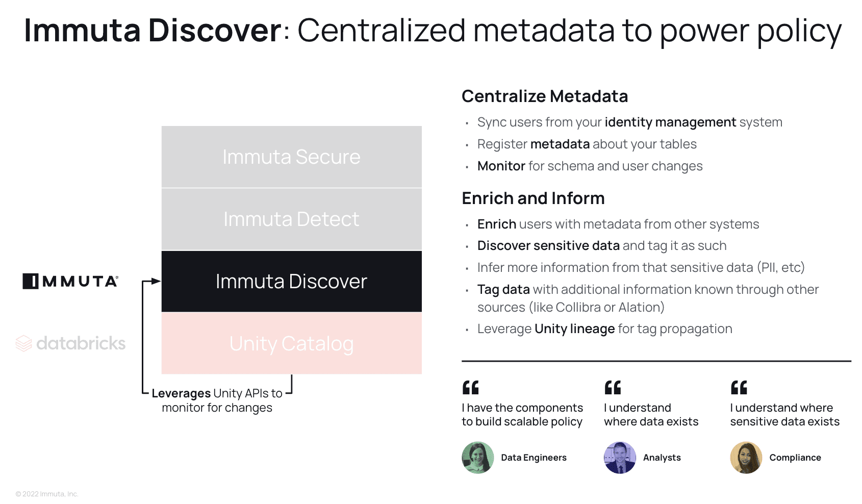Image resolution: width=862 pixels, height=504 pixels.
Task: Click the 'Unity lineage' bold text
Action: coord(574,329)
